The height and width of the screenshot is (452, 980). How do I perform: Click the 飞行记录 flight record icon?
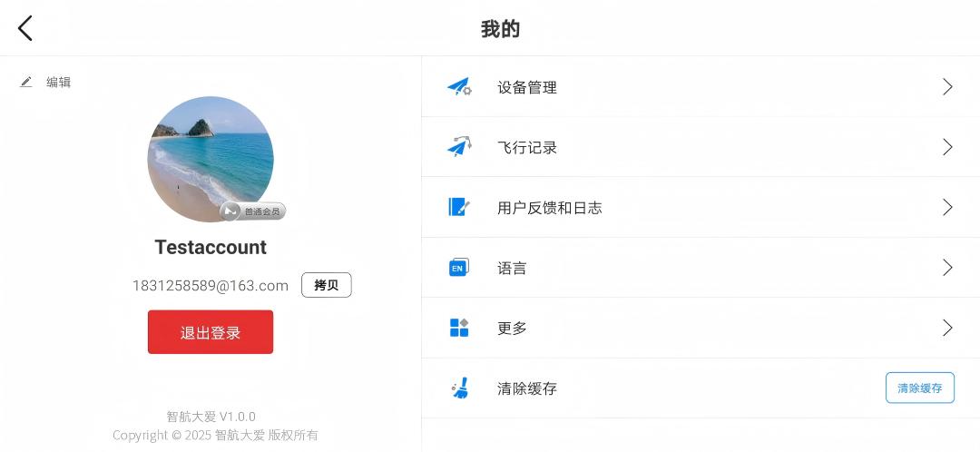[x=459, y=147]
